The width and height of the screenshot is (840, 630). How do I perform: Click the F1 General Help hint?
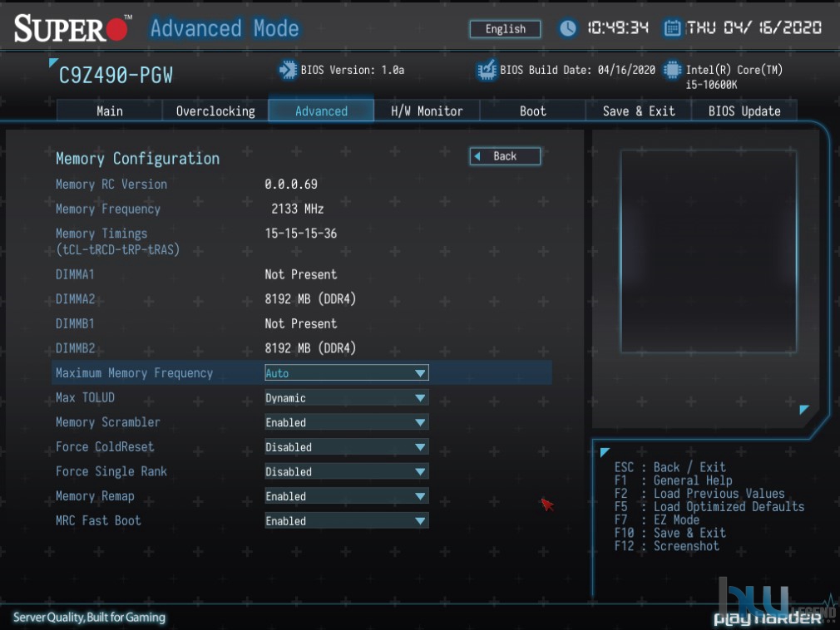[673, 480]
